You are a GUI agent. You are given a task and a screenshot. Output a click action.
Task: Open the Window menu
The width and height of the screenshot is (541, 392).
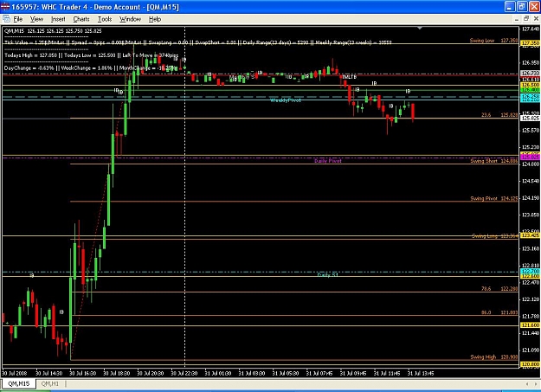pos(130,19)
